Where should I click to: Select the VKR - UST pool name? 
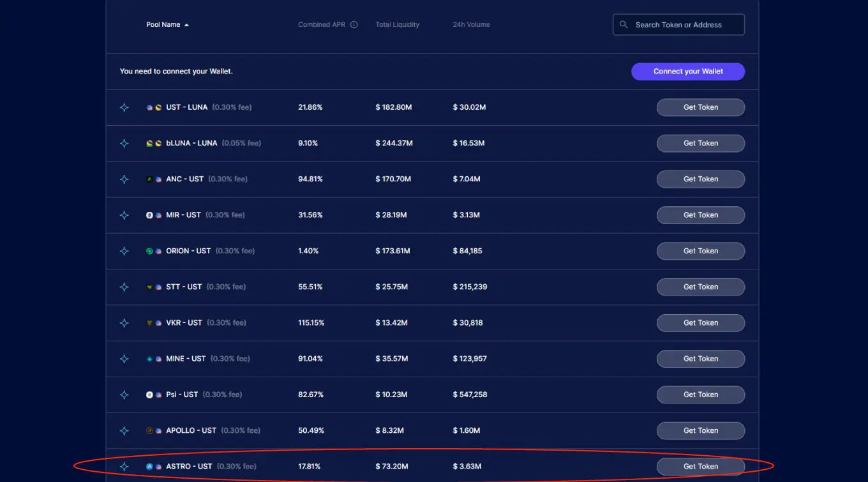click(184, 322)
